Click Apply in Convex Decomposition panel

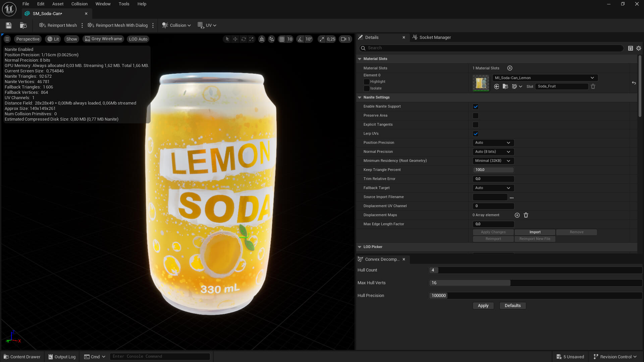coord(483,306)
